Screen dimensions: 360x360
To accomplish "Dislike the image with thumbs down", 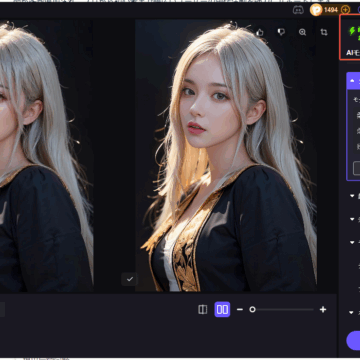I will pos(281,32).
